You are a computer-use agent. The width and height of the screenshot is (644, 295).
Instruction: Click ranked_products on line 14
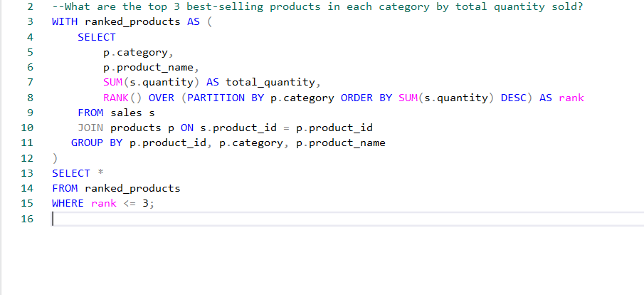click(132, 188)
